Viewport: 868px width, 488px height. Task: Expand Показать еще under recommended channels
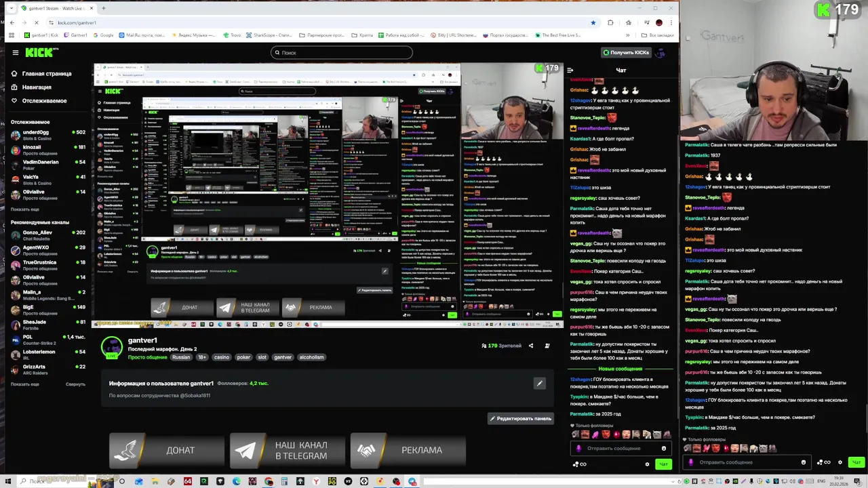[x=25, y=384]
